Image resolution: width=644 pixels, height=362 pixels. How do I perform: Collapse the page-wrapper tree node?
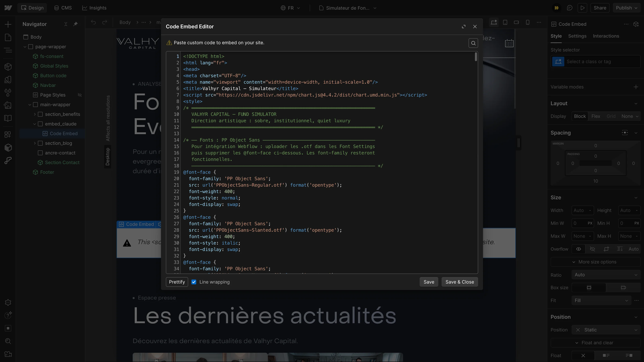tap(25, 47)
